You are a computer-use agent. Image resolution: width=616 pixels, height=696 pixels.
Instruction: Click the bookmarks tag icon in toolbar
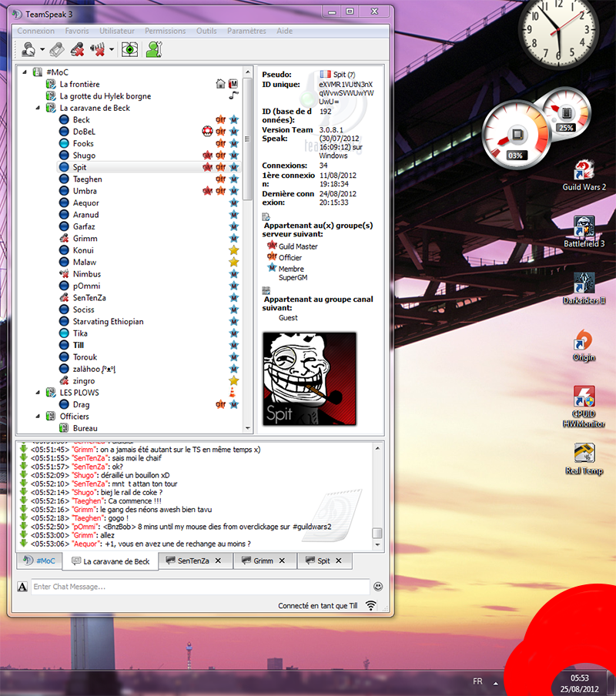[57, 49]
